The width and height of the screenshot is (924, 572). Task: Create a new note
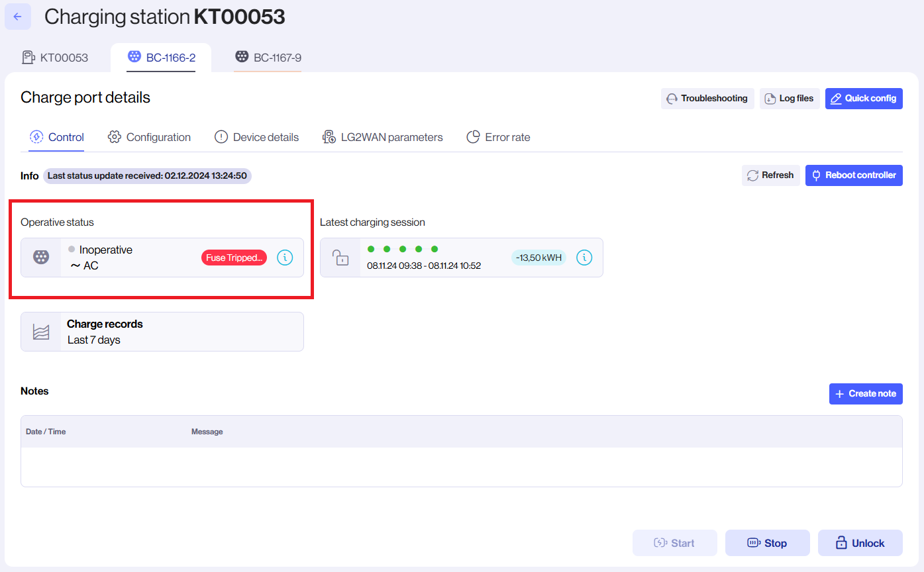866,393
